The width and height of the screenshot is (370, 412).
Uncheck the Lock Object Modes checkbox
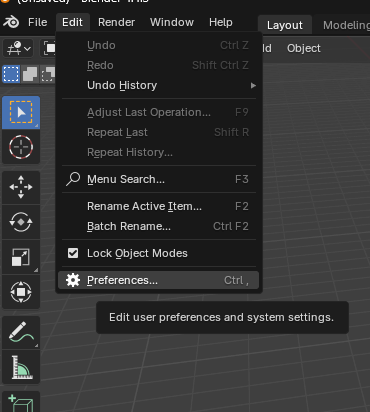[73, 253]
